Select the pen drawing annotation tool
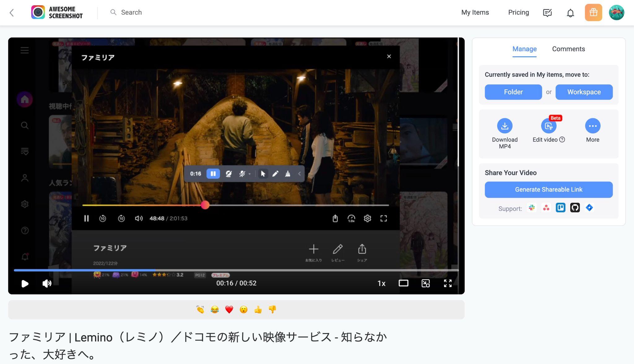 pyautogui.click(x=275, y=174)
